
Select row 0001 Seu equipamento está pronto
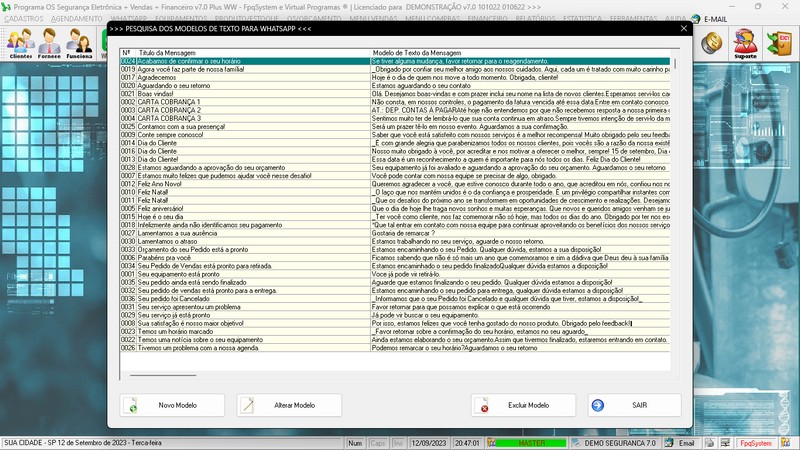pos(395,274)
